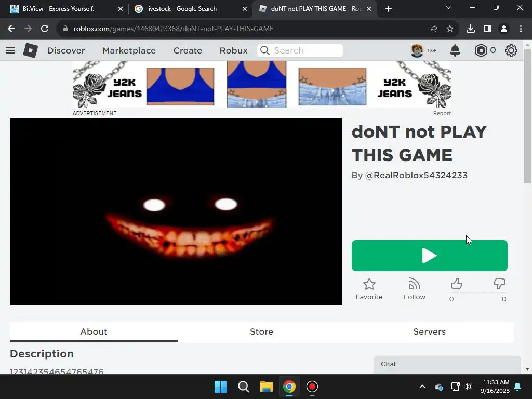This screenshot has width=532, height=399.
Task: Toggle Chrome side panel
Action: (487, 29)
